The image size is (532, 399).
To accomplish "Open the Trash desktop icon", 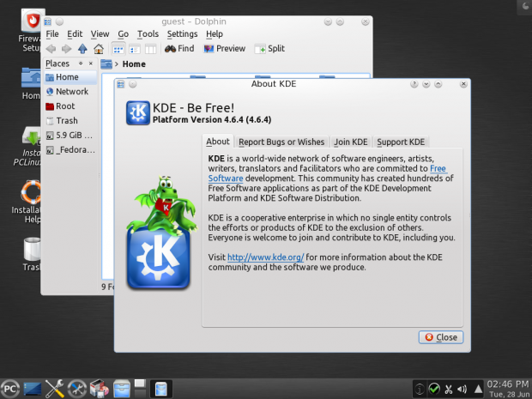I will point(32,255).
